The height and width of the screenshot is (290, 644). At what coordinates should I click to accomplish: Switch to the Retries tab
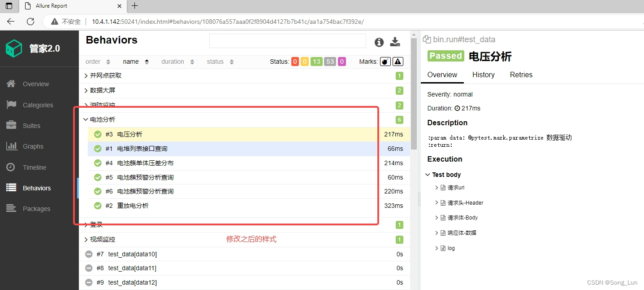pyautogui.click(x=521, y=75)
